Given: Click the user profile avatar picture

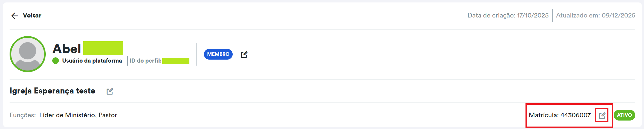Looking at the screenshot, I should tap(28, 54).
